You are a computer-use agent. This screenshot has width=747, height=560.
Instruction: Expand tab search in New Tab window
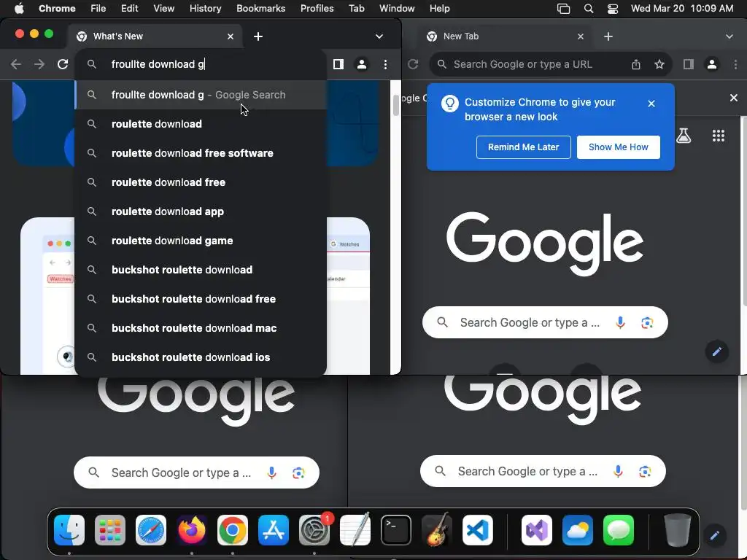tap(729, 36)
